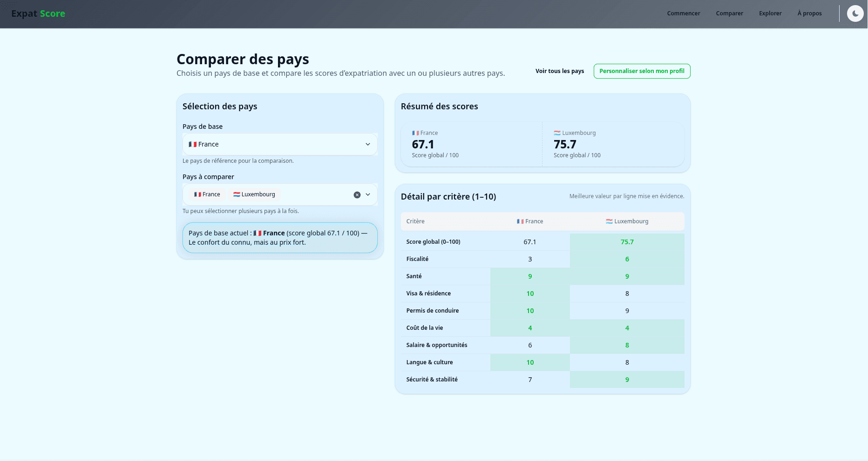Open the Explorer page
The height and width of the screenshot is (461, 868).
point(770,13)
